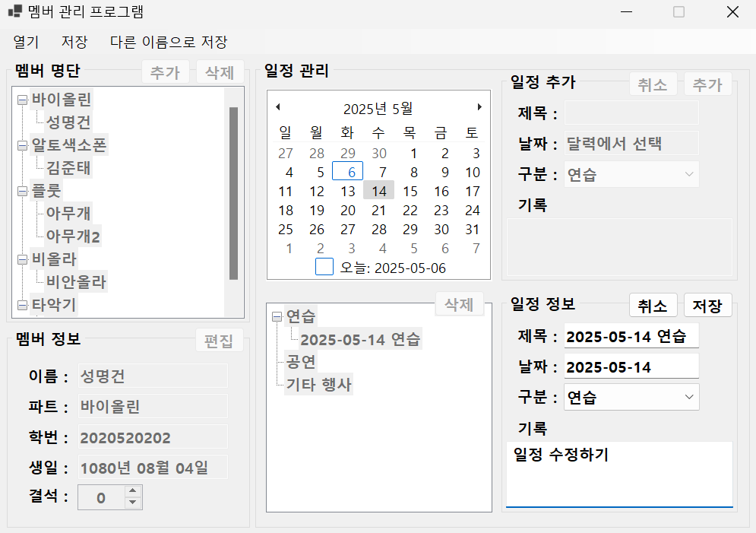Increase 결석 count with up arrow

[133, 491]
